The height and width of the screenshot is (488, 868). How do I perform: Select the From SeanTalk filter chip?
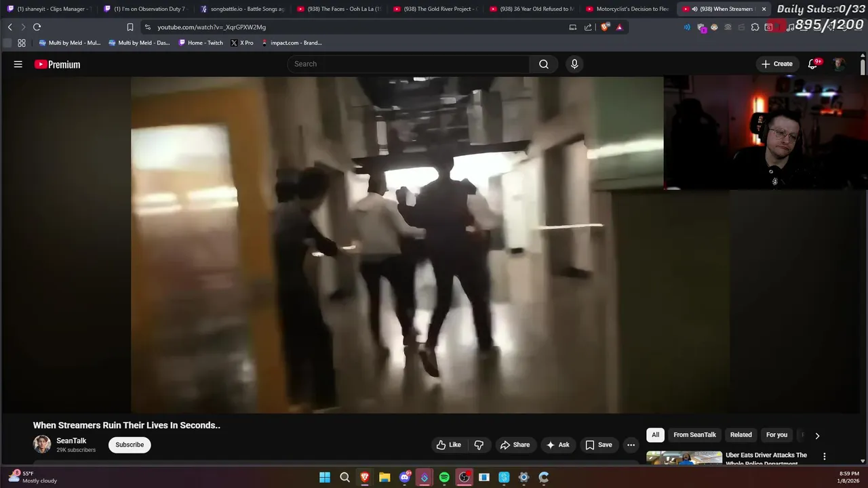click(x=694, y=435)
